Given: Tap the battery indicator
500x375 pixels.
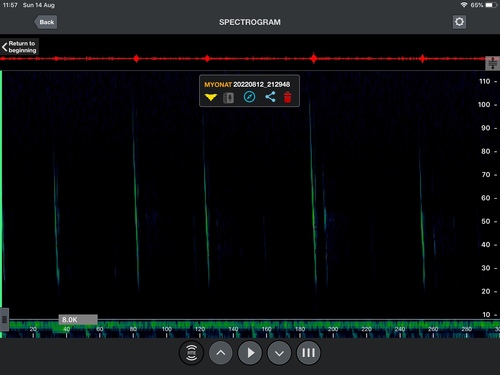Looking at the screenshot, I should pos(491,5).
